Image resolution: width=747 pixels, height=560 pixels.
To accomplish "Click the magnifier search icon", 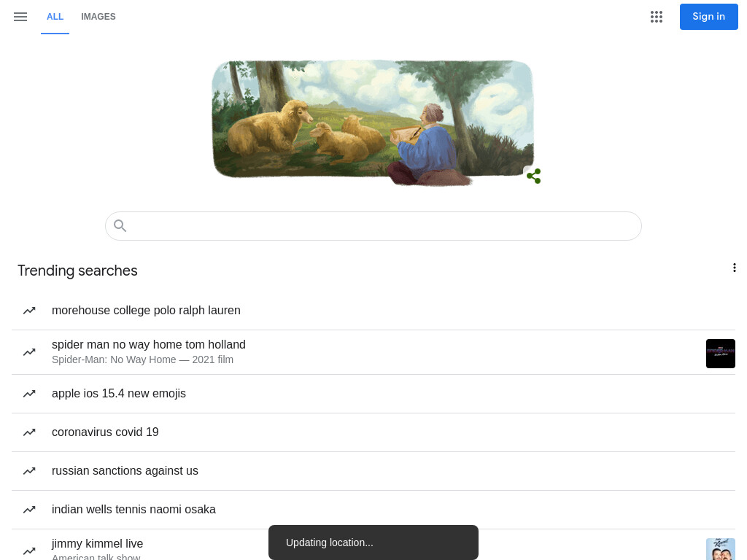I will (120, 226).
